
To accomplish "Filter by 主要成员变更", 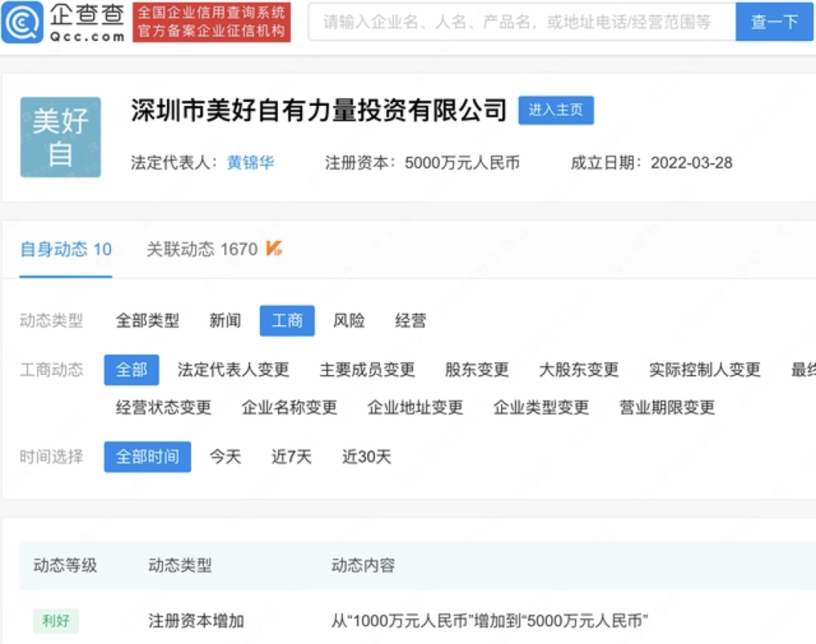I will point(367,370).
